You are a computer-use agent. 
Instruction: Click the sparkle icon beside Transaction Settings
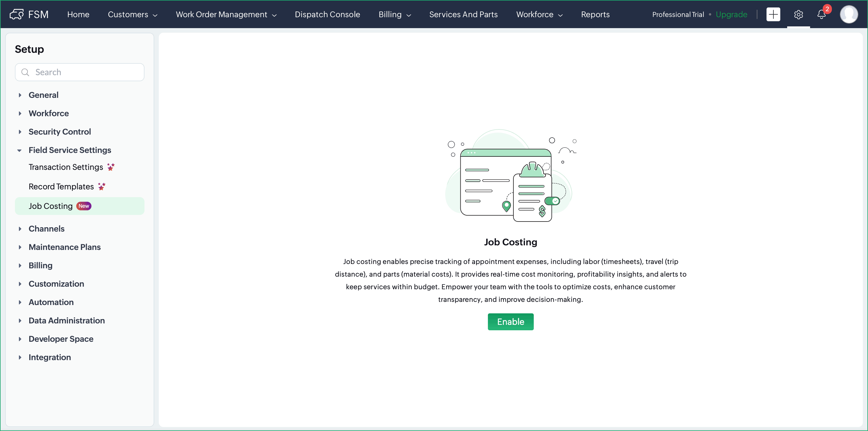111,167
